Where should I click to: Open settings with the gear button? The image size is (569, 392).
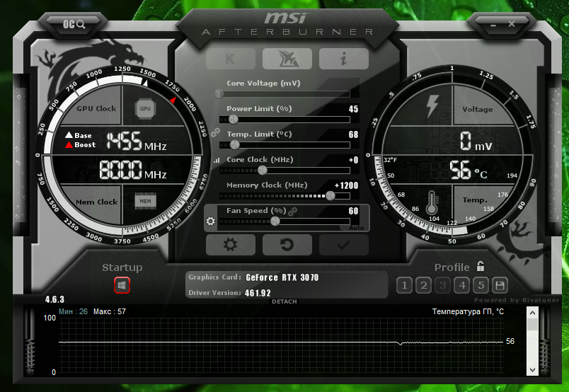230,245
